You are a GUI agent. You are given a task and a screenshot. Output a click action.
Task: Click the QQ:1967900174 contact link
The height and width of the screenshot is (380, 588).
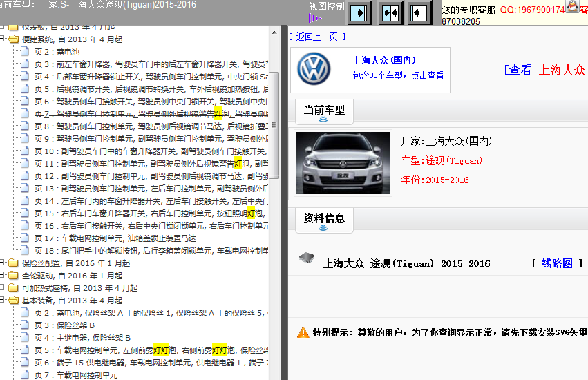coord(533,10)
